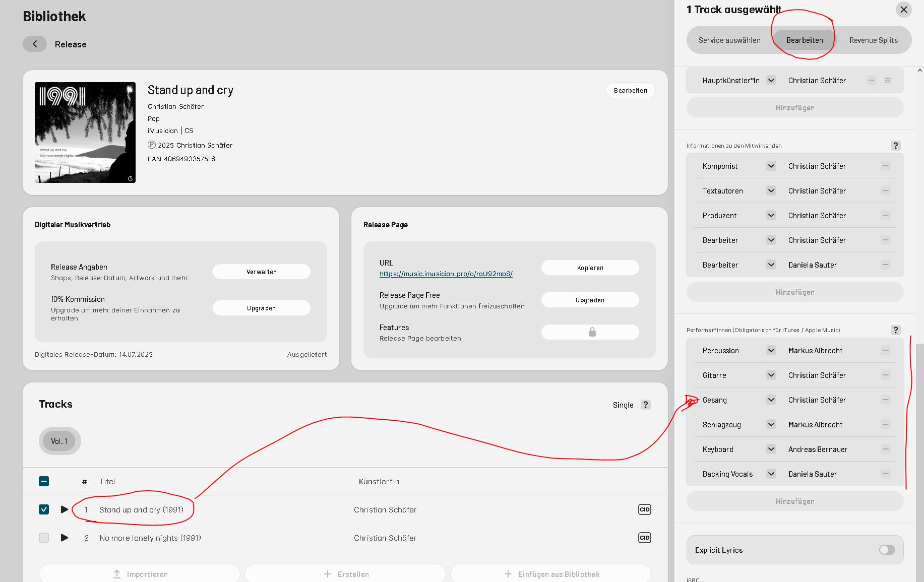
Task: Open the music.imusician.pro release link
Action: [446, 274]
